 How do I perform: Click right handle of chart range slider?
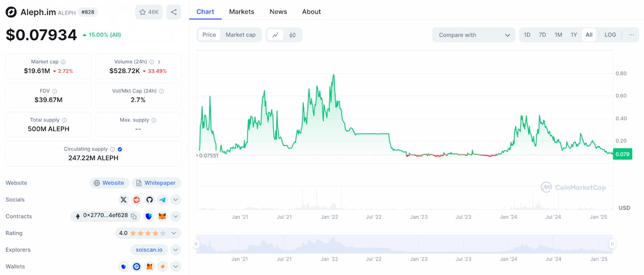click(x=612, y=244)
